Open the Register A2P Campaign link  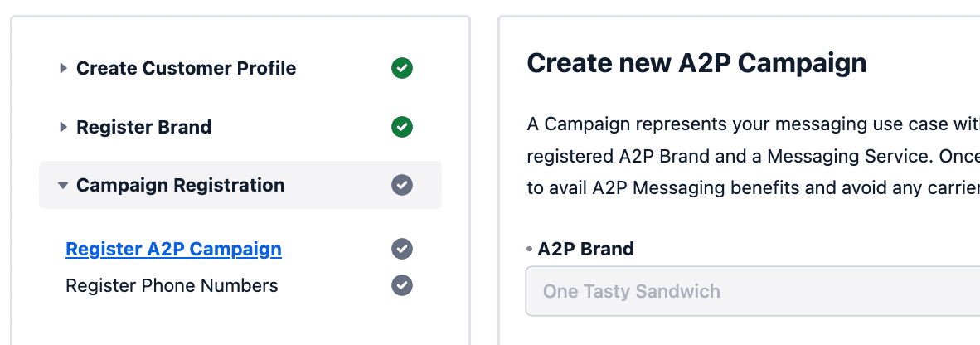(x=173, y=249)
